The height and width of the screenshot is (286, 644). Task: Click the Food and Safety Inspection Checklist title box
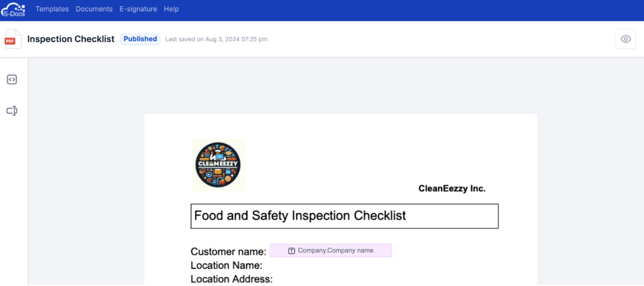click(x=345, y=216)
